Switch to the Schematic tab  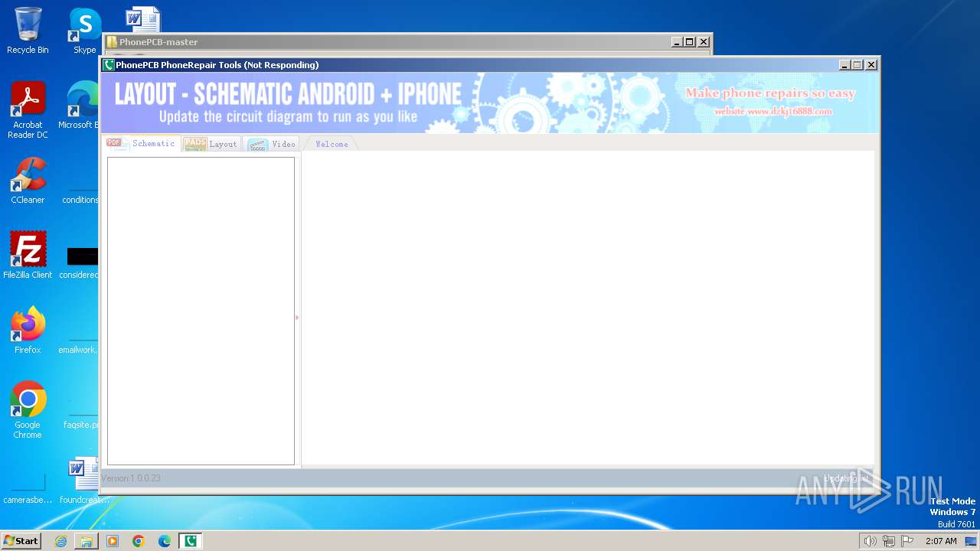click(142, 143)
